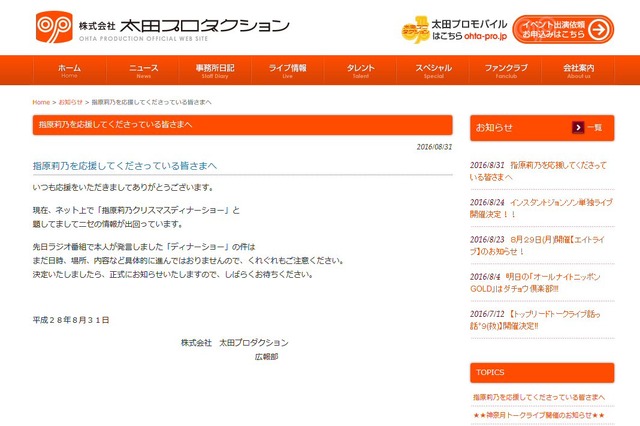Click the text 平成28年8月31日
The height and width of the screenshot is (426, 640).
pyautogui.click(x=71, y=320)
